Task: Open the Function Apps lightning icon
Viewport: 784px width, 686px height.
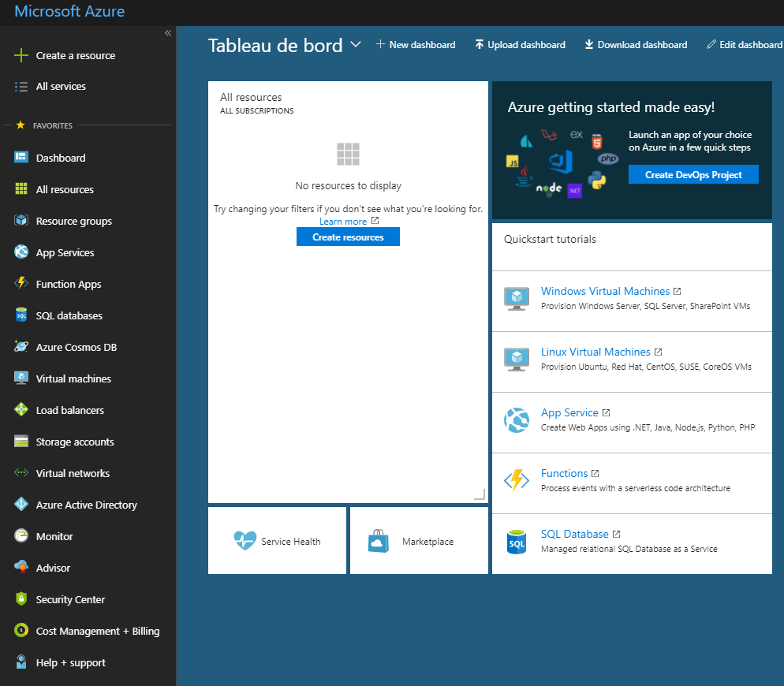Action: 21,284
